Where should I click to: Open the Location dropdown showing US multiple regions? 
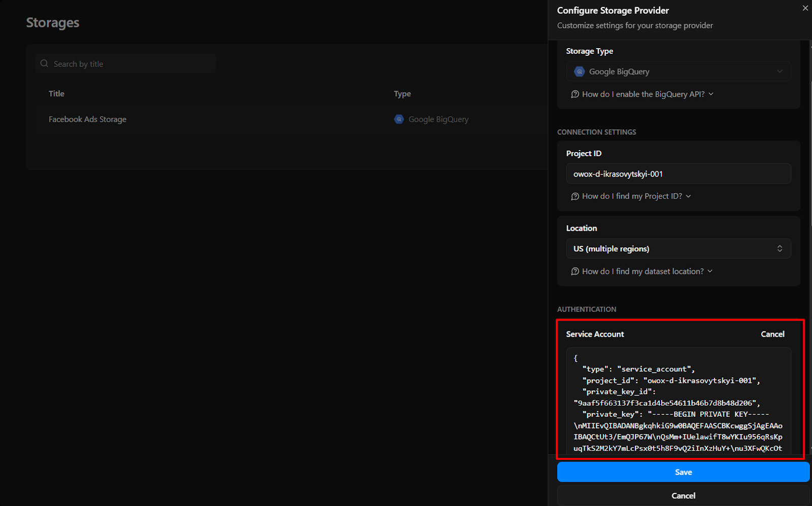point(679,248)
